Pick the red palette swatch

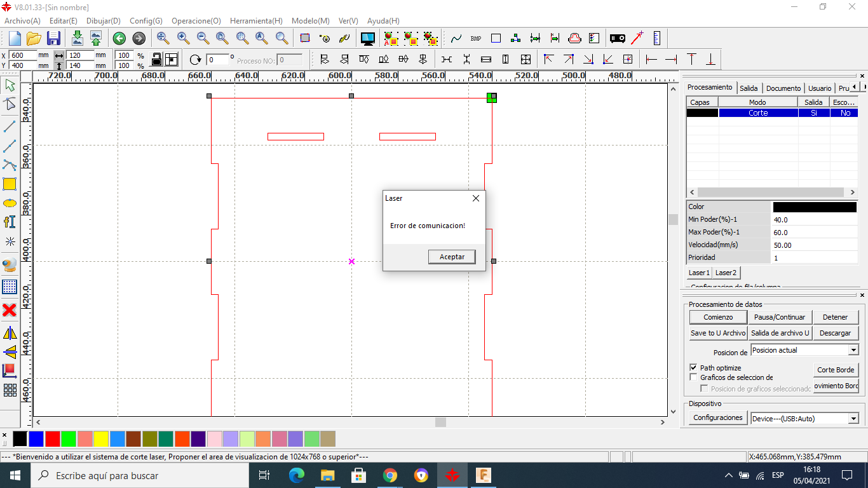[53, 438]
